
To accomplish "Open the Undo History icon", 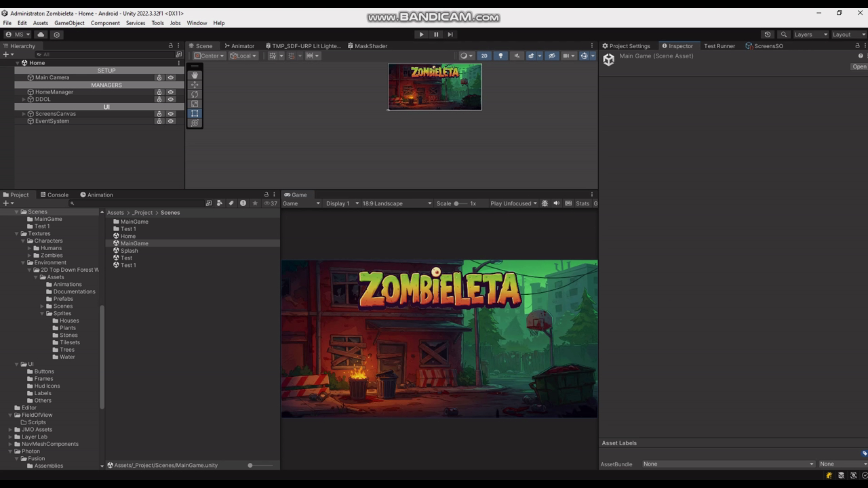I will (x=768, y=35).
